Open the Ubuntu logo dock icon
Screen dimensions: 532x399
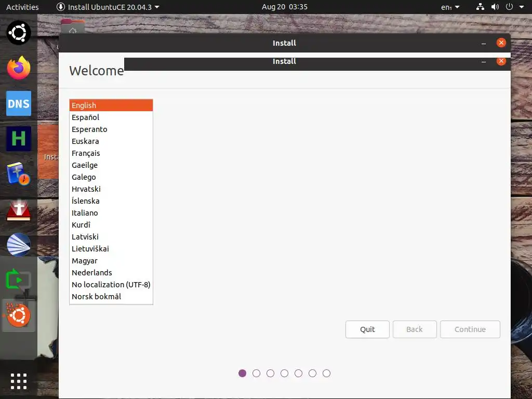pyautogui.click(x=19, y=33)
